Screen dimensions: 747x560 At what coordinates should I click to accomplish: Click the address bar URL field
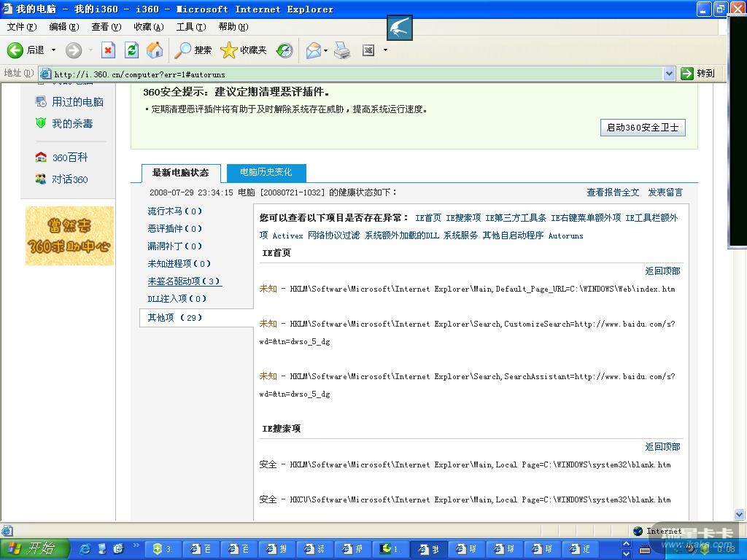coord(350,74)
